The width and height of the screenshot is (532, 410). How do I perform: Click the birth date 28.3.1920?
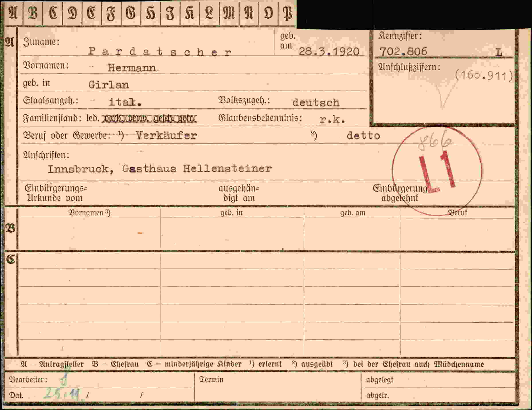(329, 52)
